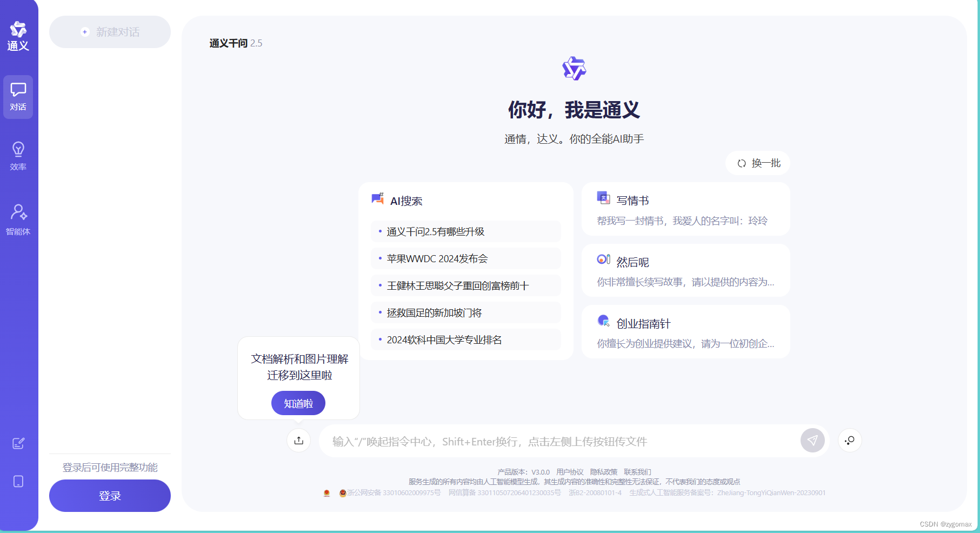
Task: Open 网信算备 filing number link
Action: tap(504, 493)
